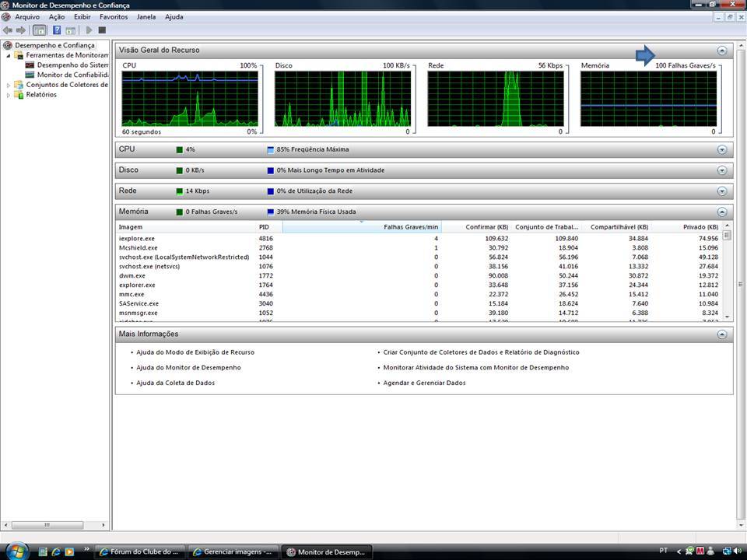Image resolution: width=747 pixels, height=560 pixels.
Task: Toggle the show/hide console tree icon
Action: [x=40, y=30]
